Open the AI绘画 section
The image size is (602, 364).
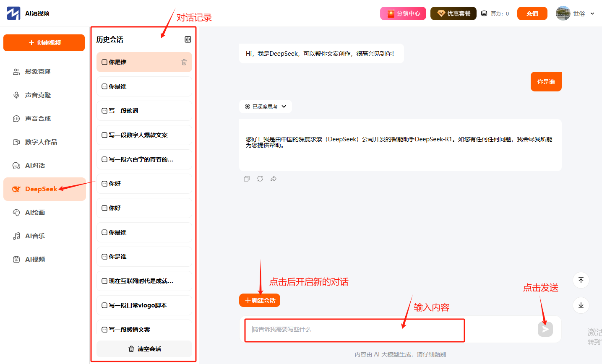tap(44, 213)
